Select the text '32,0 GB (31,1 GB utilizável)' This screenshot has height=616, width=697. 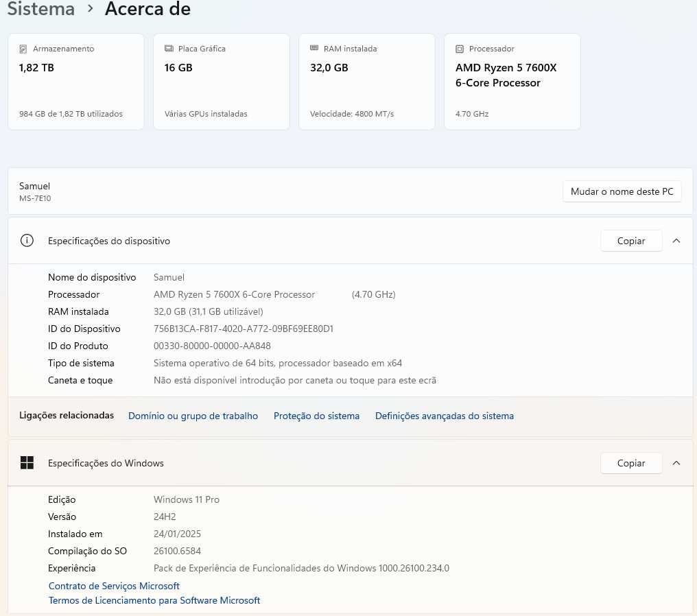pos(209,311)
